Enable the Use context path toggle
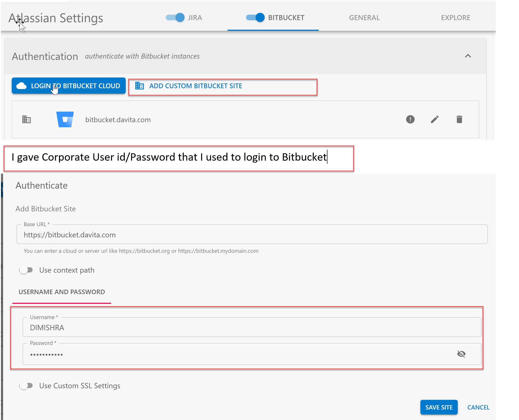This screenshot has width=519, height=420. pyautogui.click(x=26, y=270)
